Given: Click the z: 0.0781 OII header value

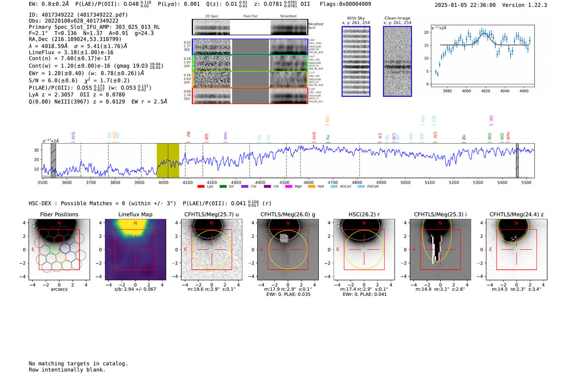Looking at the screenshot, I should 282,4.
